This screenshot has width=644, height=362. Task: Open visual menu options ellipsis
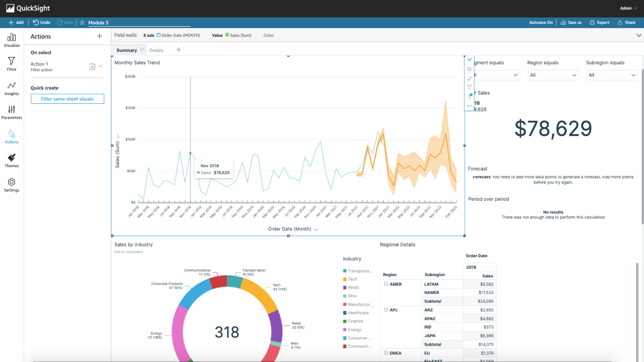(x=470, y=106)
